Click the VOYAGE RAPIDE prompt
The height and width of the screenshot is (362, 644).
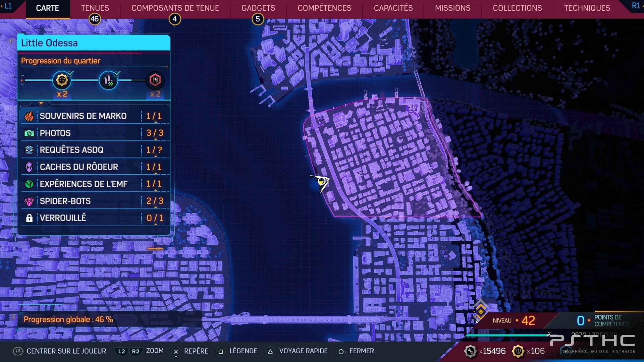click(x=304, y=351)
